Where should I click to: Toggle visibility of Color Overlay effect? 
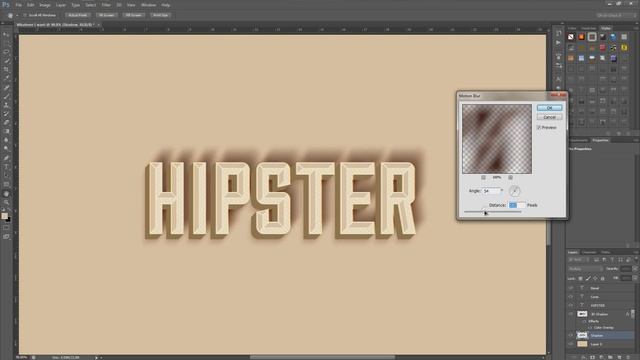point(590,327)
